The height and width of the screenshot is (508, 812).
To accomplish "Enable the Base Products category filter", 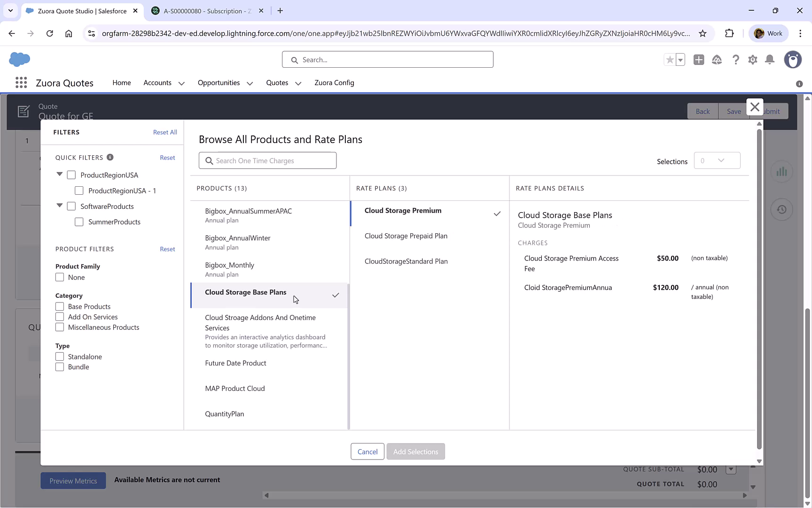I will tap(60, 306).
